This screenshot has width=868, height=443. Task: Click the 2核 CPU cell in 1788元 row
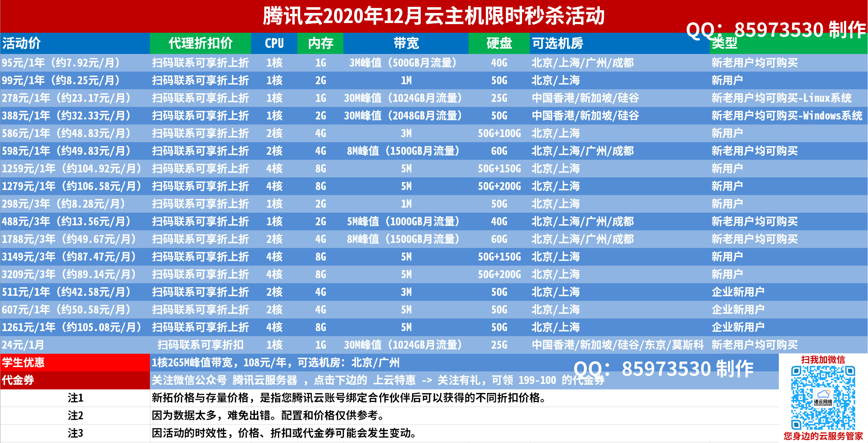click(274, 239)
